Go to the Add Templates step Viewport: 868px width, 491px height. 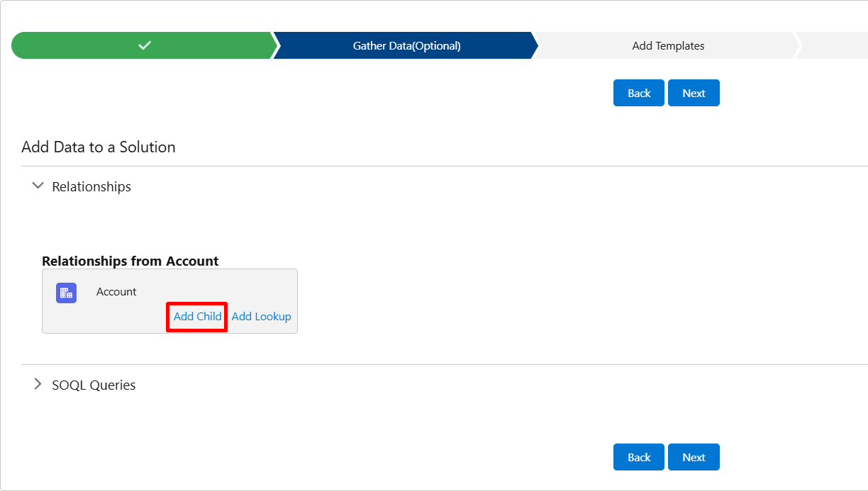coord(668,45)
